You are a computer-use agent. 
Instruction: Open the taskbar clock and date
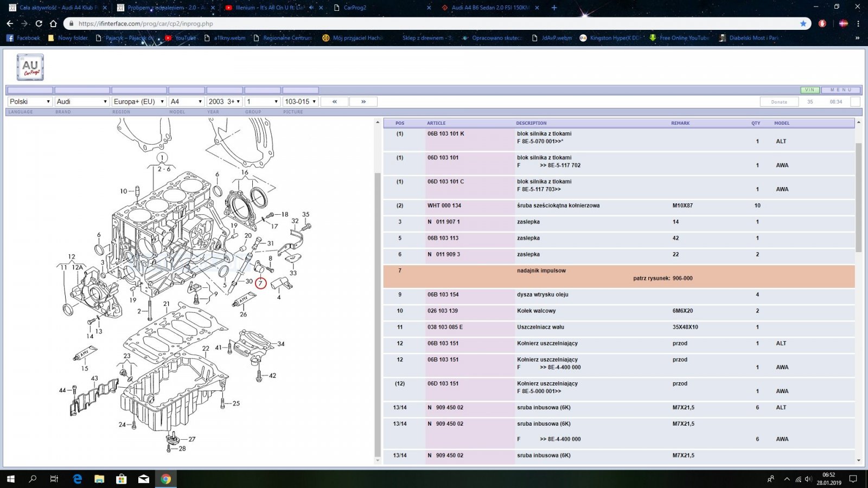pos(829,479)
